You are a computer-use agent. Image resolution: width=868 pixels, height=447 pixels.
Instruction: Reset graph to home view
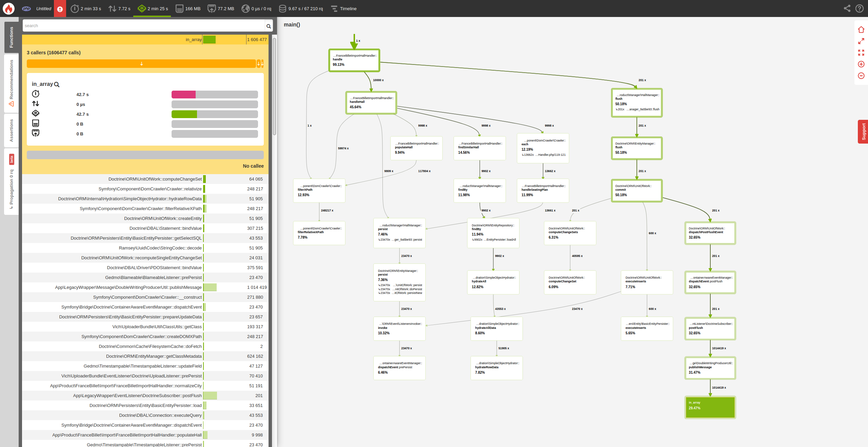(x=861, y=30)
